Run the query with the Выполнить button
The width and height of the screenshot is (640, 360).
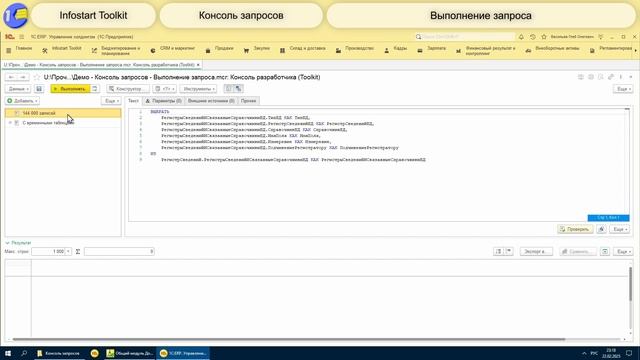[x=70, y=89]
